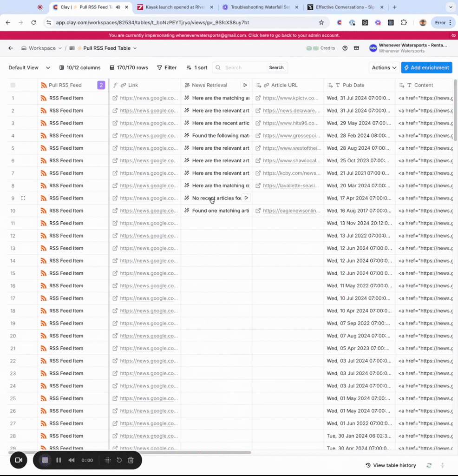
Task: Stop the recording using the square button
Action: tap(45, 460)
